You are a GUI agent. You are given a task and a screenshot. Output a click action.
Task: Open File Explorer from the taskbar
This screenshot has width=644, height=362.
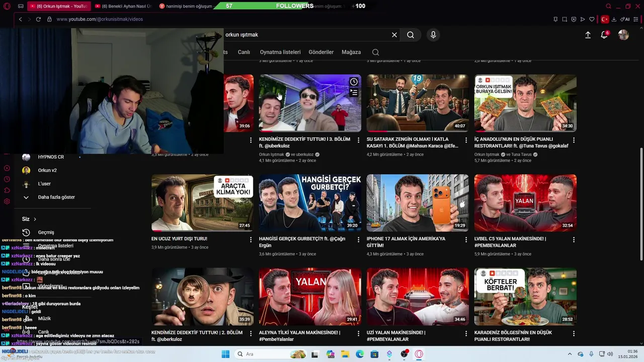(x=345, y=354)
